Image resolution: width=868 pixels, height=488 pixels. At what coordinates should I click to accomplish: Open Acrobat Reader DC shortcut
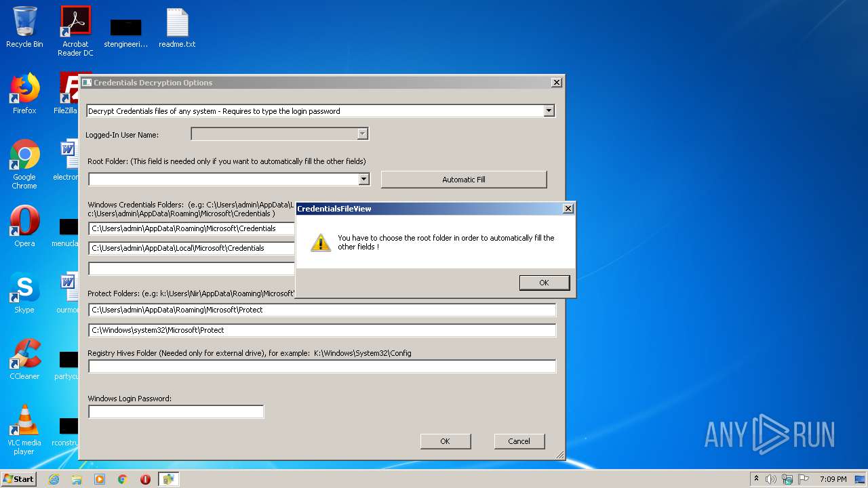[75, 31]
